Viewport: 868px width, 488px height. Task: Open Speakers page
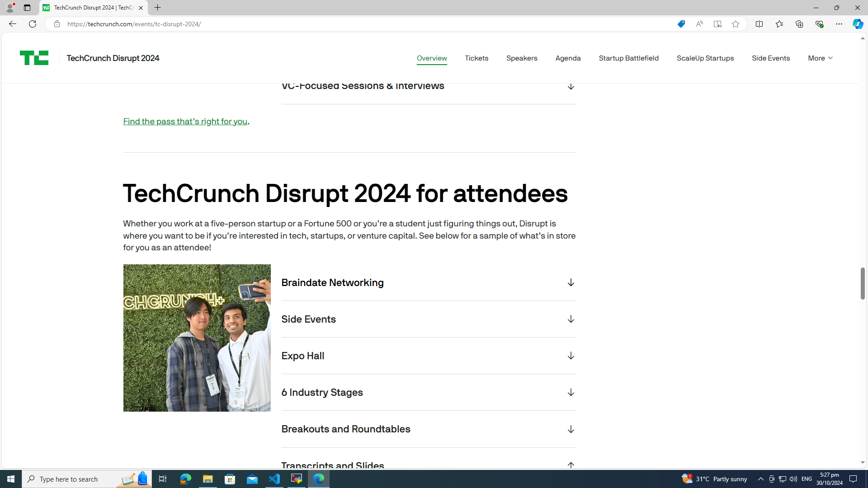[x=522, y=58]
